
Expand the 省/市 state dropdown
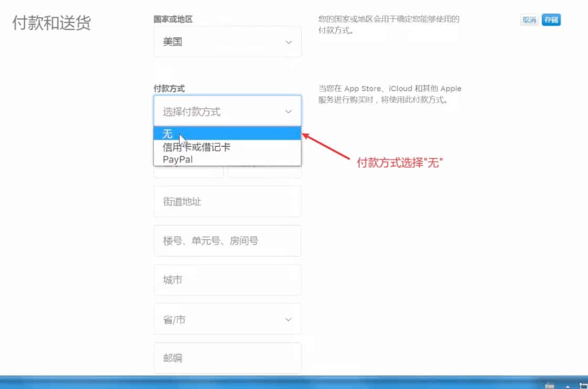227,320
